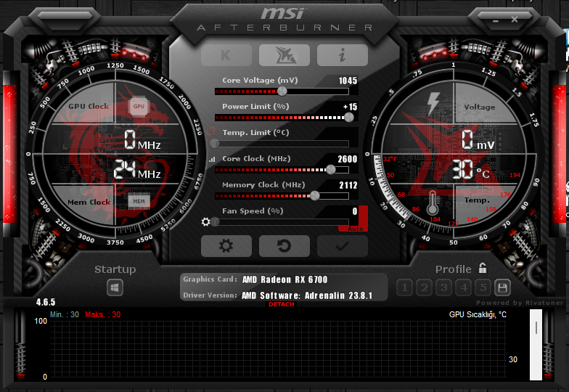Reset settings with the circular arrow button

point(284,245)
